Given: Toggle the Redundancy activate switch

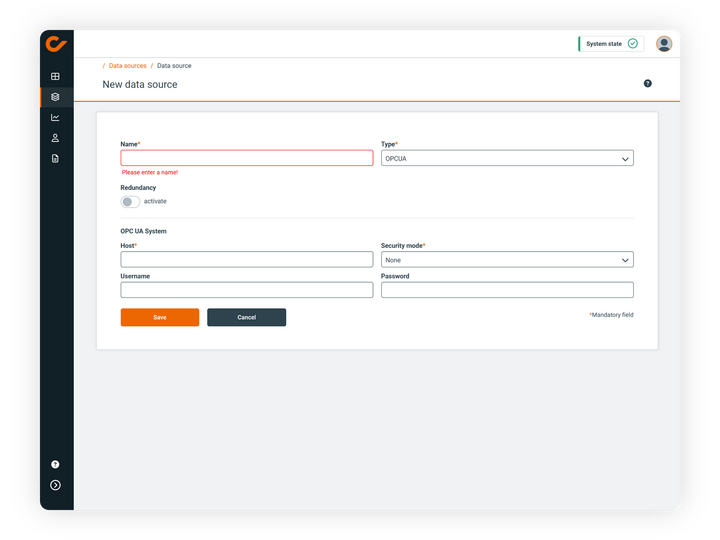Looking at the screenshot, I should coord(130,201).
